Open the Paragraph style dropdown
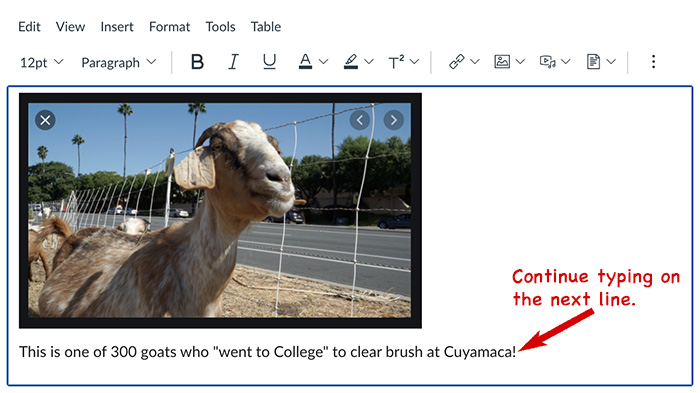The height and width of the screenshot is (393, 700). click(119, 63)
